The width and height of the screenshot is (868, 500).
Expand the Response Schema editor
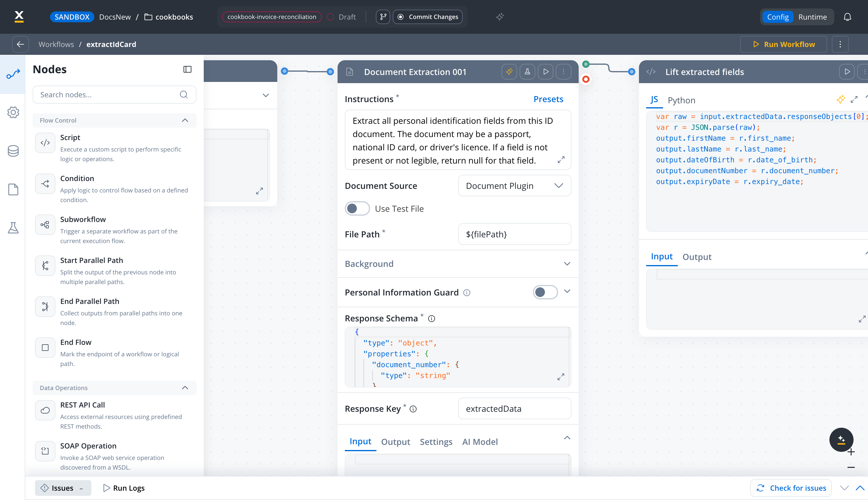click(x=561, y=377)
